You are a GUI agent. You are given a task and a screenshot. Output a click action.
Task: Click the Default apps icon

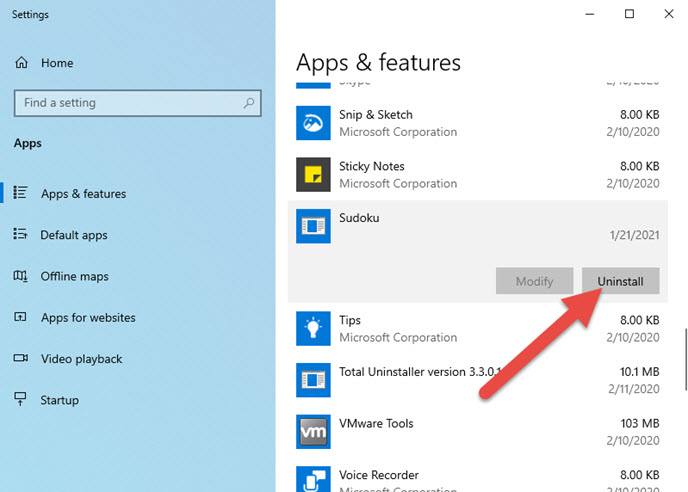21,234
